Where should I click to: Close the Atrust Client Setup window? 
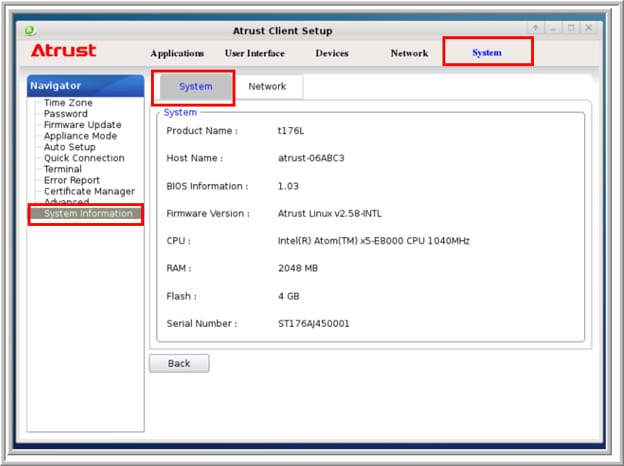click(589, 28)
